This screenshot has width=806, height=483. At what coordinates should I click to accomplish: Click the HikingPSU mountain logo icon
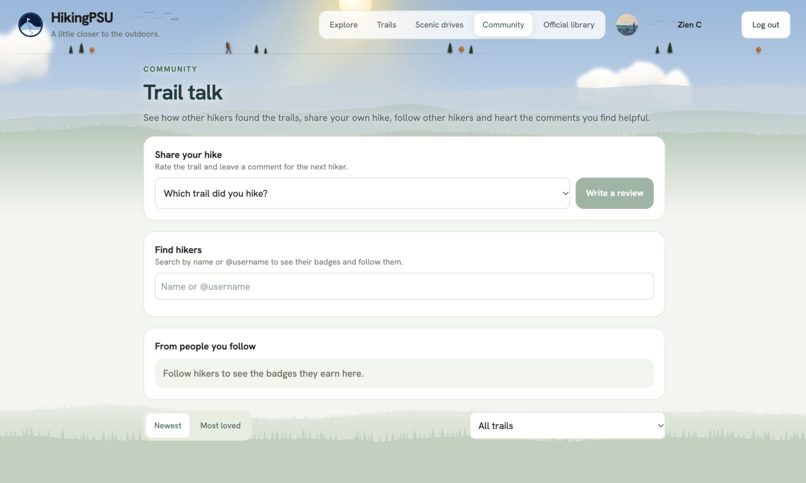30,25
